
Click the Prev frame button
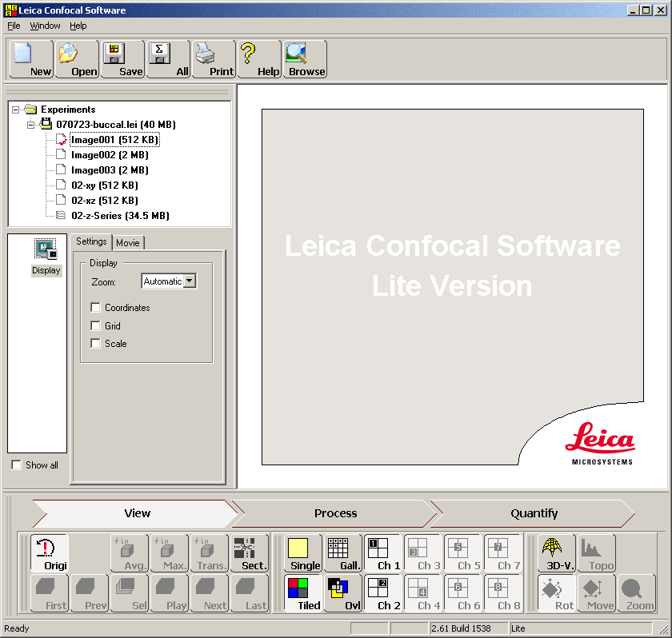point(90,593)
